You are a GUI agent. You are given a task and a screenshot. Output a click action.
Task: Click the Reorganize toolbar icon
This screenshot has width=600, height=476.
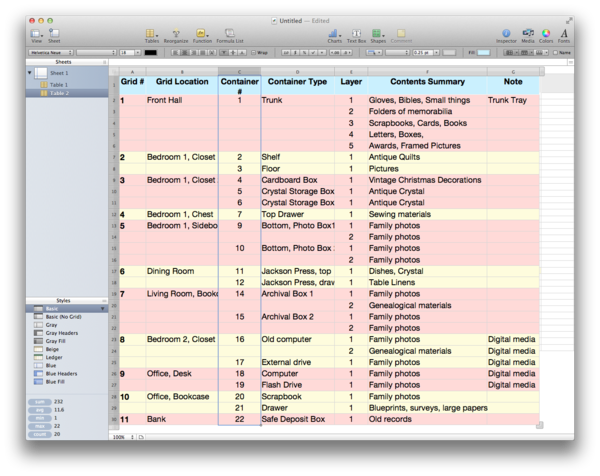point(176,33)
